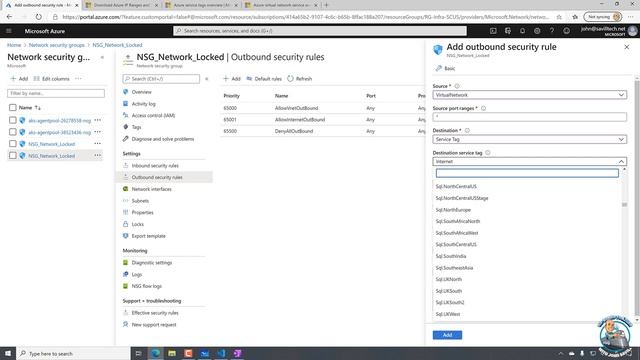The width and height of the screenshot is (640, 360).
Task: Click Add in the outbound rules toolbar
Action: (x=232, y=79)
